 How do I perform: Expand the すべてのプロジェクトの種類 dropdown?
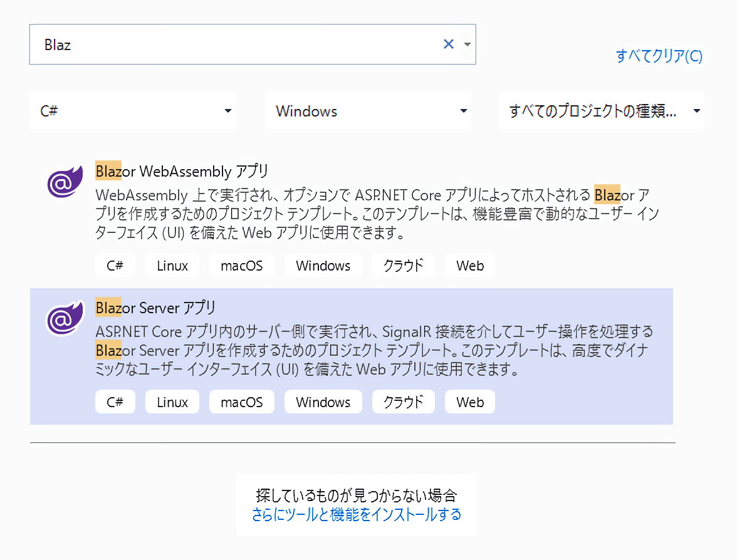tap(696, 111)
